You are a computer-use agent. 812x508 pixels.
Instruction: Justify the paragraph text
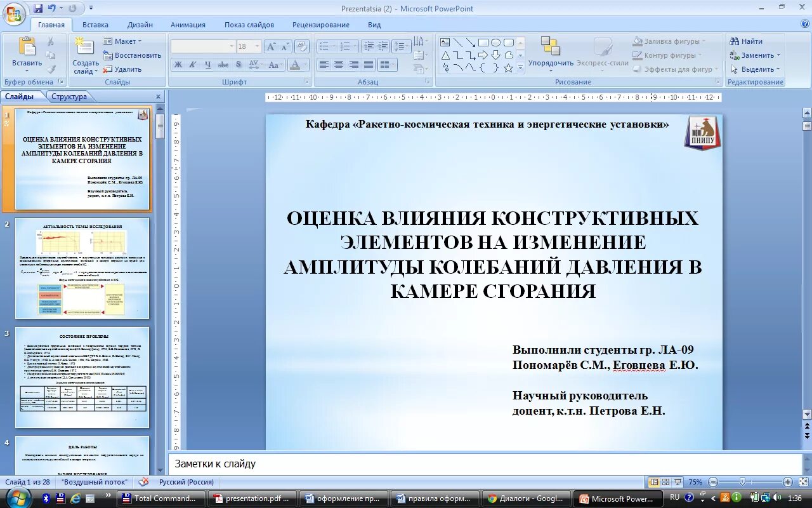[x=368, y=65]
